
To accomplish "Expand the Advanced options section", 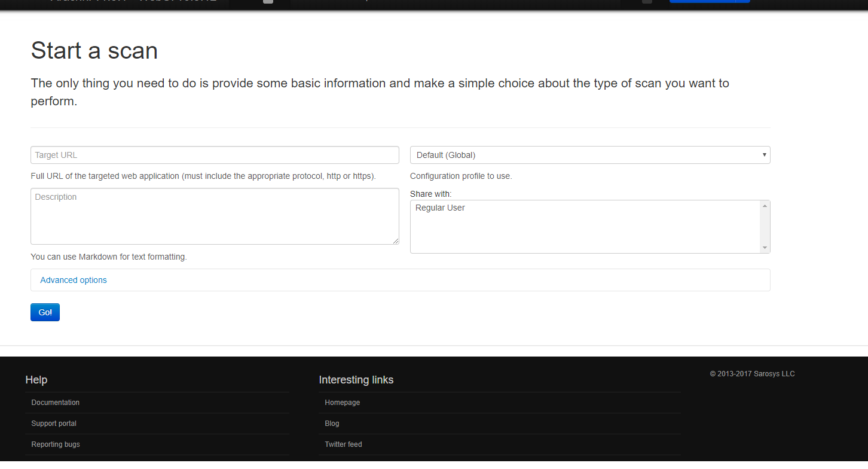I will tap(74, 280).
